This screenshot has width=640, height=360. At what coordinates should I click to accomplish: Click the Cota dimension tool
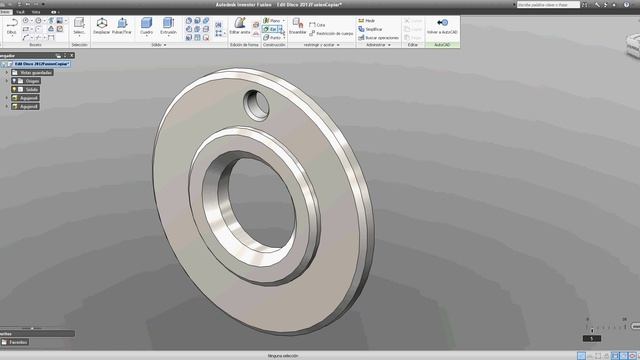pos(317,25)
